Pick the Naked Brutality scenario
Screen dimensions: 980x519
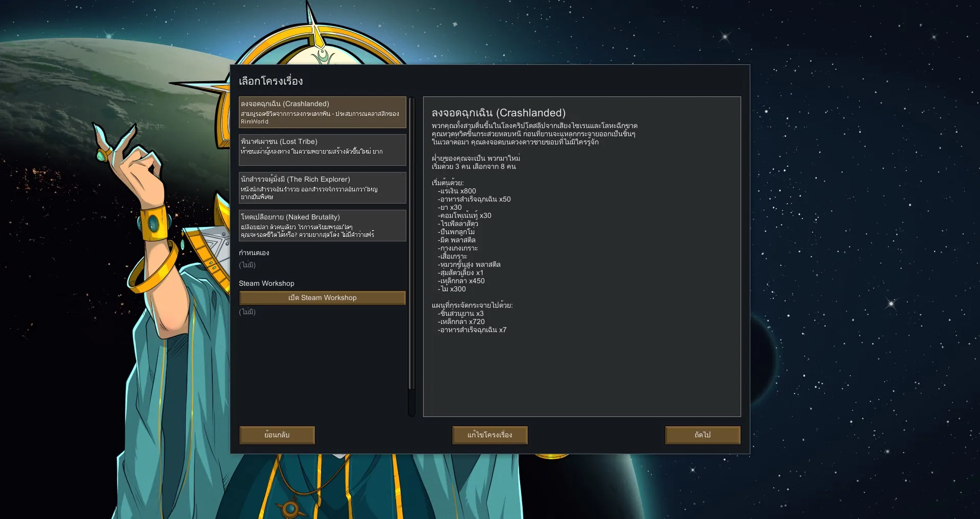(x=322, y=226)
